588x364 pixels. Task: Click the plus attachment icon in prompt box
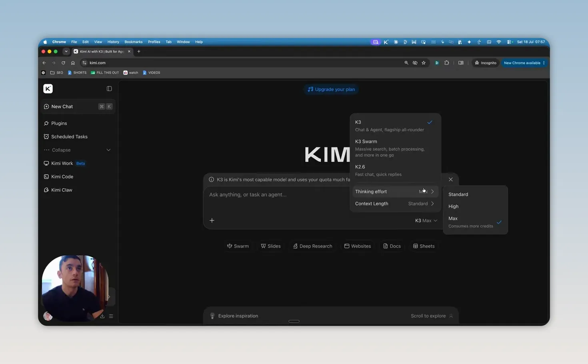click(x=212, y=220)
